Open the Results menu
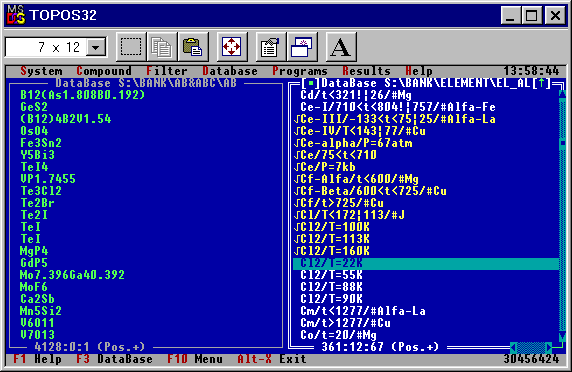Image resolution: width=572 pixels, height=372 pixels. click(366, 71)
